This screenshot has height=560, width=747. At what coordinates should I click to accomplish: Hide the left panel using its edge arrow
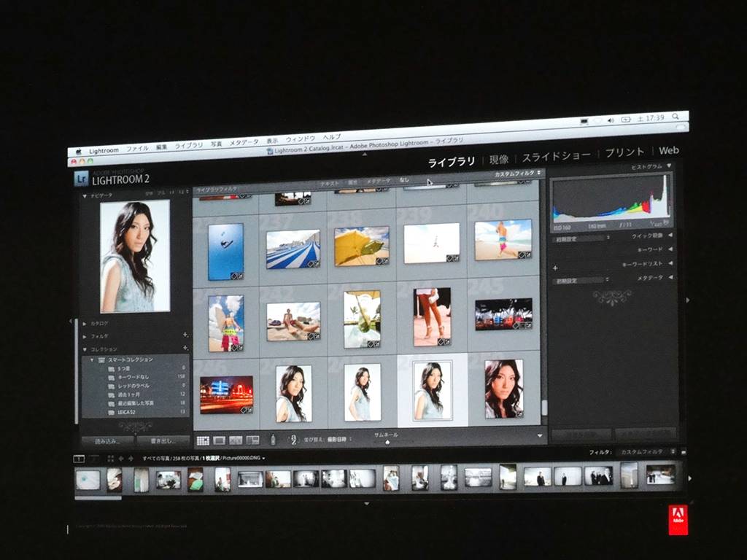coord(70,322)
